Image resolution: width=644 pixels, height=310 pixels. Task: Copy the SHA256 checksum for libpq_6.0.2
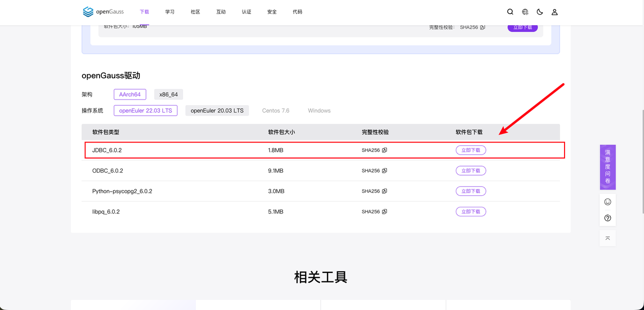[x=384, y=211]
